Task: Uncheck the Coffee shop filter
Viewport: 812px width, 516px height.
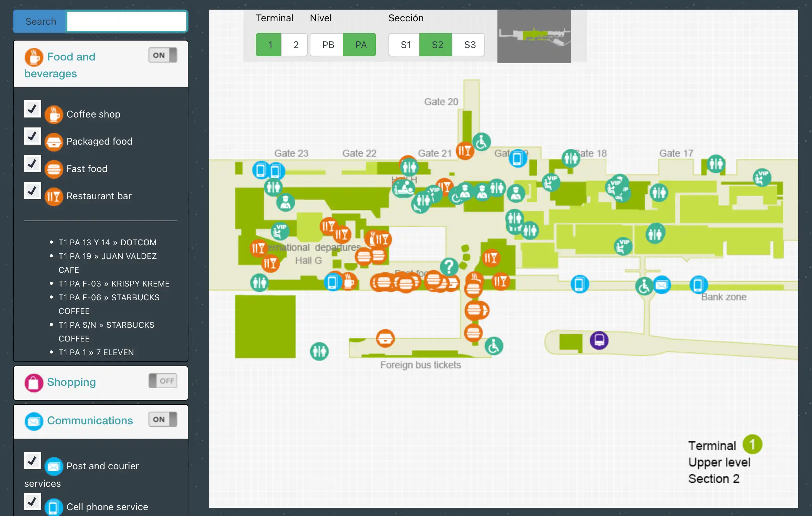Action: (32, 109)
